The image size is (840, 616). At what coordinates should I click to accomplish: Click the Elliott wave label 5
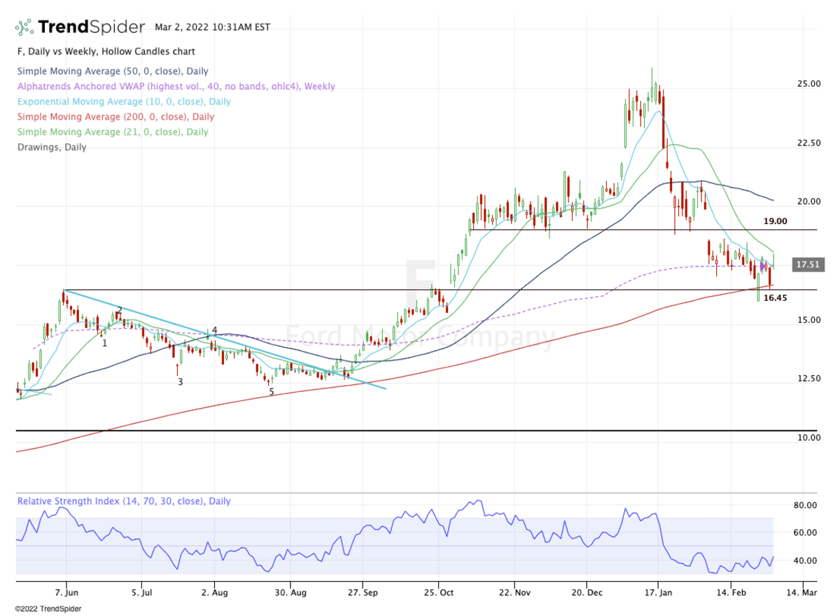[272, 392]
